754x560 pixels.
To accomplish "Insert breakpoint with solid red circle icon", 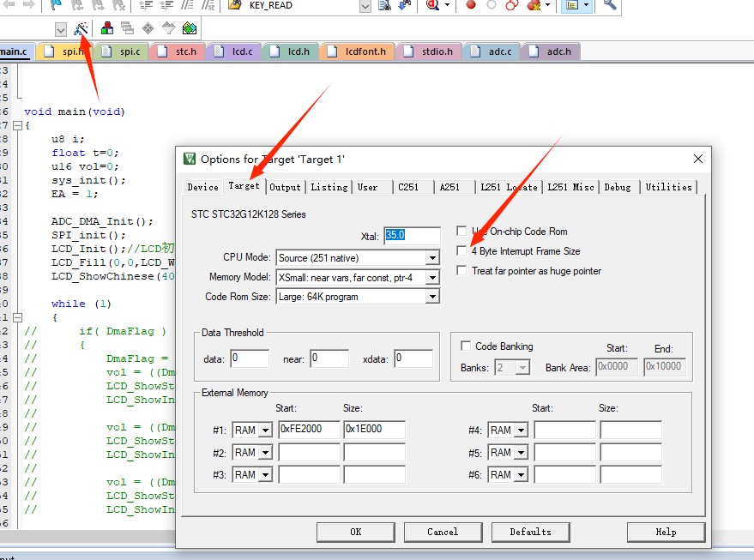I will click(x=471, y=5).
